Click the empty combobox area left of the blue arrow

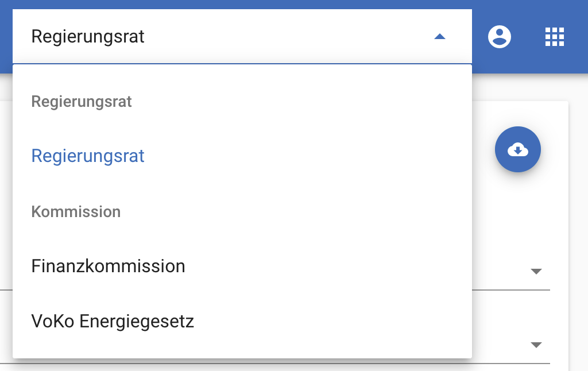[x=287, y=37]
